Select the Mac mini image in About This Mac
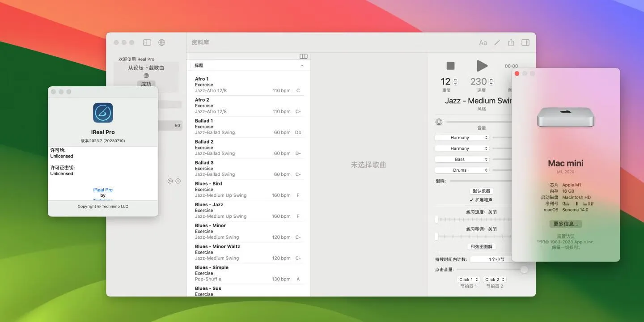This screenshot has width=644, height=322. [x=566, y=117]
